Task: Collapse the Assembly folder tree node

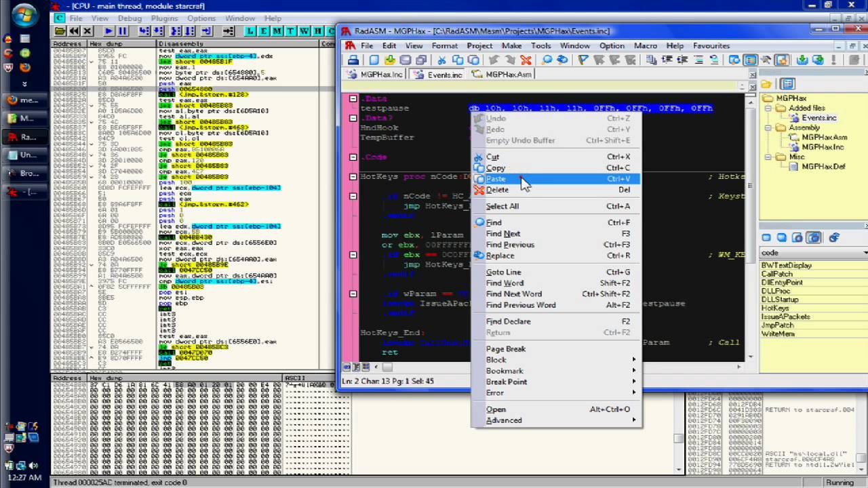Action: click(x=768, y=127)
